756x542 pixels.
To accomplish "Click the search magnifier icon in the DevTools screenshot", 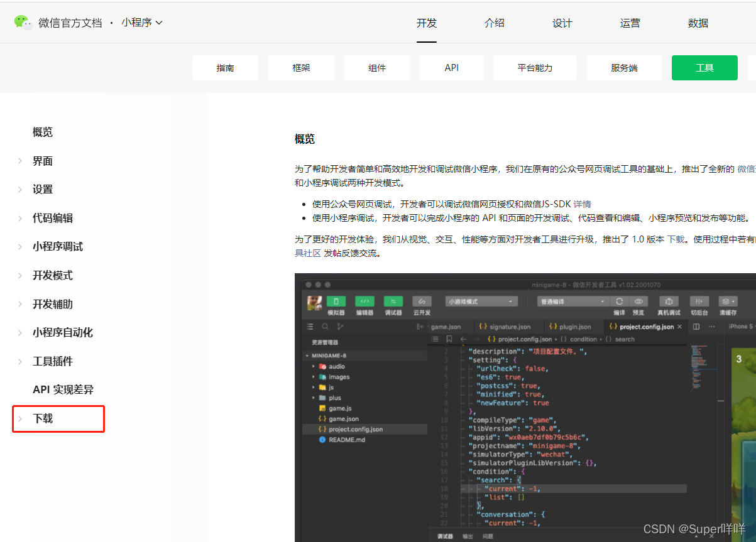I will [325, 327].
